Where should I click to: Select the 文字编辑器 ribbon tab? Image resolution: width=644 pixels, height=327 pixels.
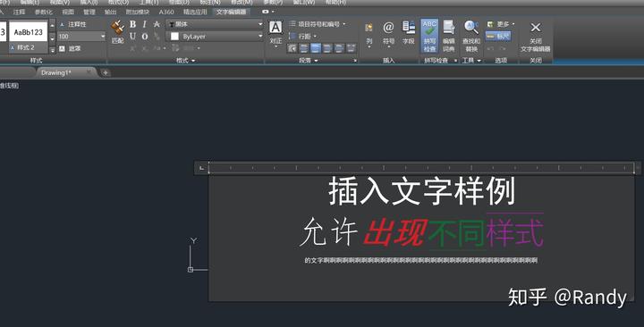(x=232, y=12)
